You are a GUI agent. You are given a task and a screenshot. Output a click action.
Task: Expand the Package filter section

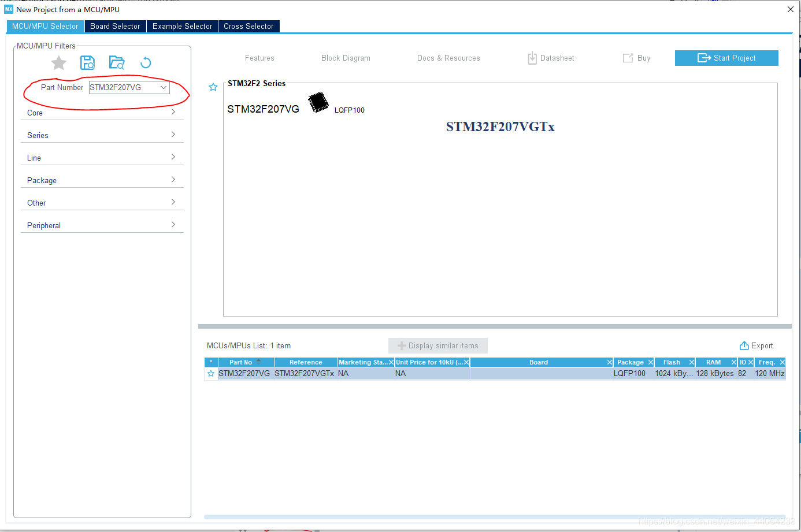(102, 180)
